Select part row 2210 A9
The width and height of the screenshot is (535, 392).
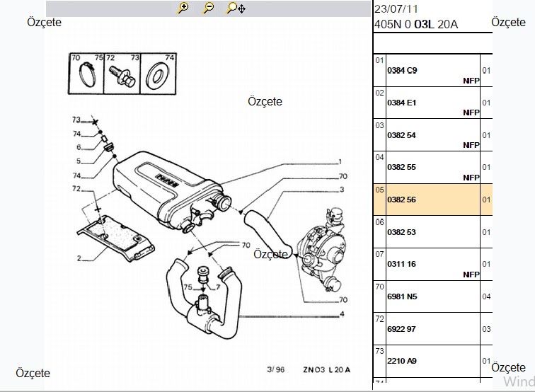(432, 361)
